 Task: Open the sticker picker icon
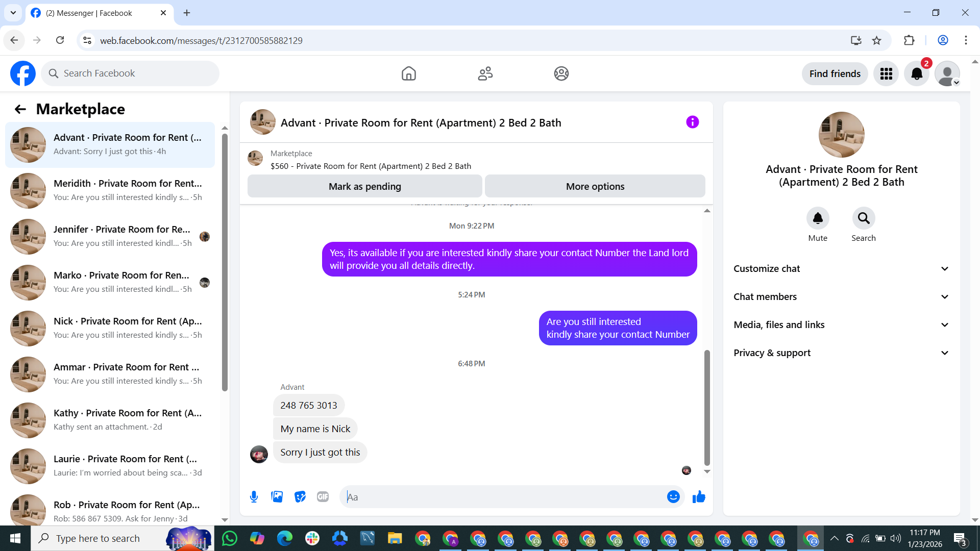coord(300,496)
